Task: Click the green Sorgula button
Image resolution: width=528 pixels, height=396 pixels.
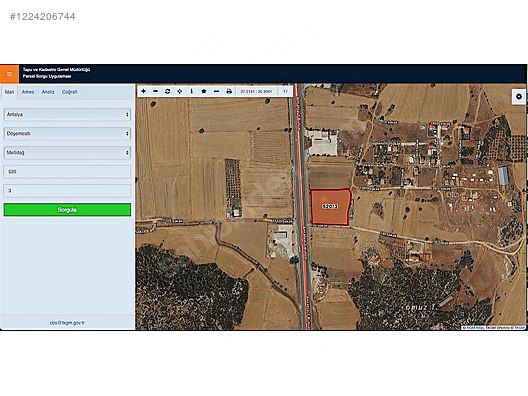Action: click(x=67, y=210)
